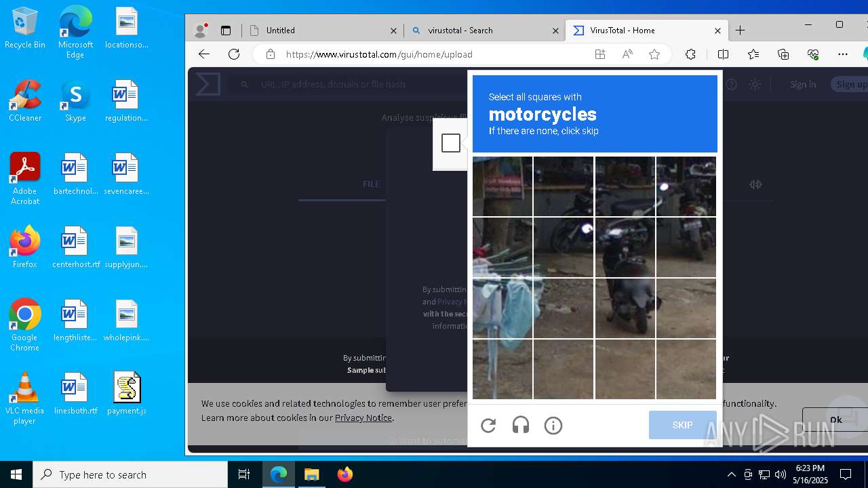Click the taskbar search box
Screen dimensions: 868x488
pyautogui.click(x=130, y=474)
